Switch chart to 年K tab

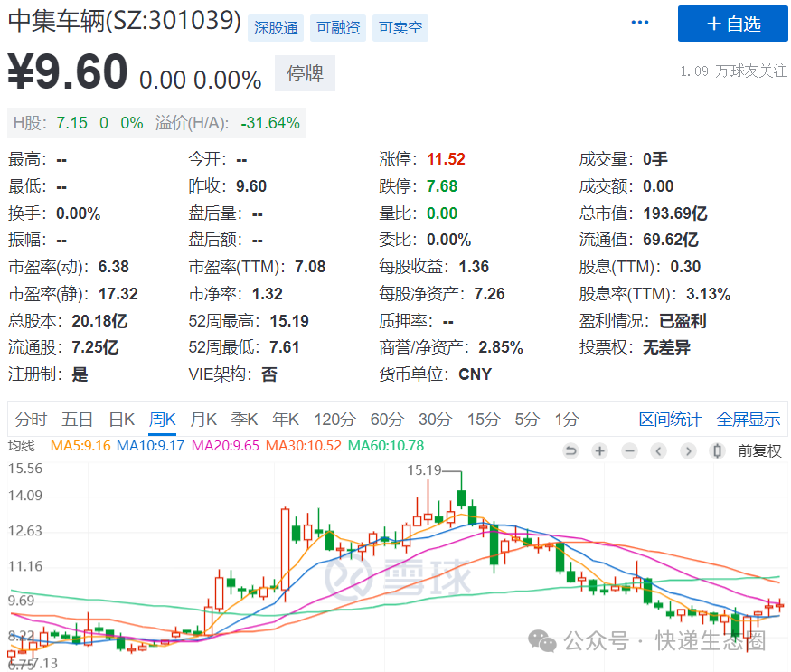pyautogui.click(x=286, y=419)
